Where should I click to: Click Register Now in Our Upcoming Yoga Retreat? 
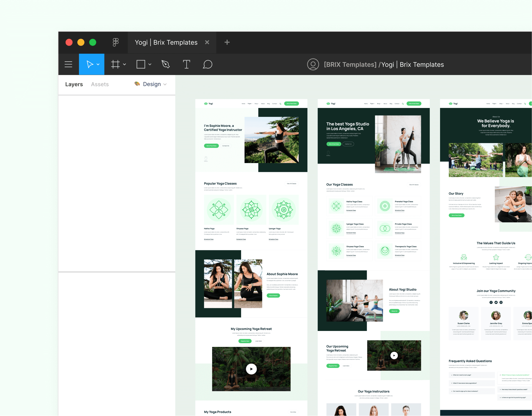[333, 366]
